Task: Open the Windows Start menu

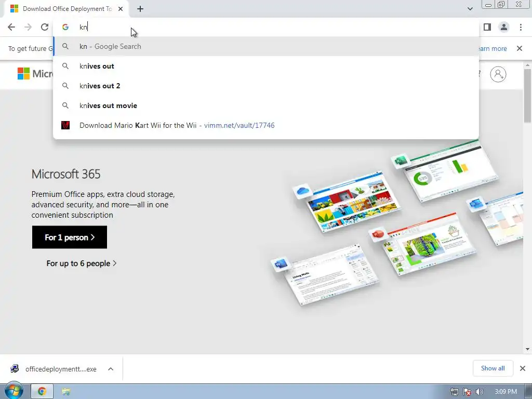Action: tap(14, 391)
